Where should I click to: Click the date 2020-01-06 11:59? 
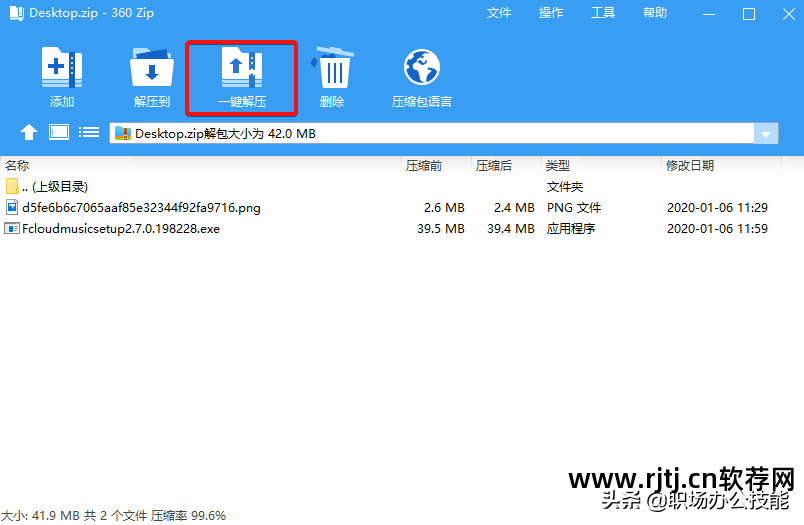coord(717,229)
